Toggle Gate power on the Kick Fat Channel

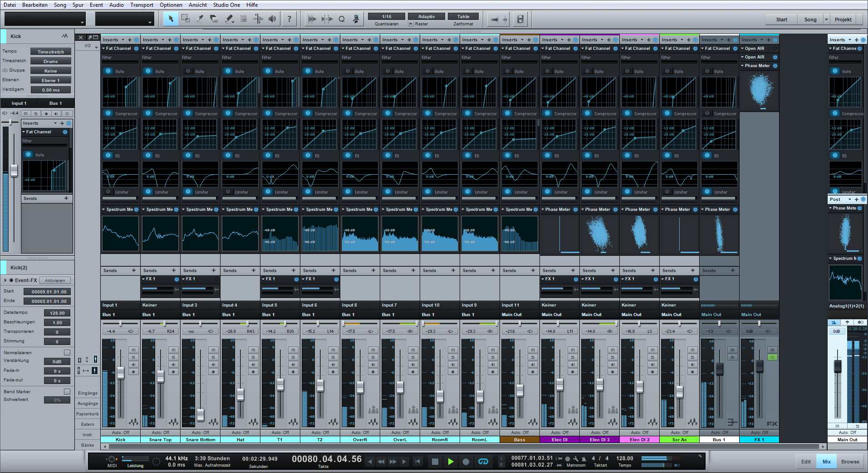[x=108, y=71]
